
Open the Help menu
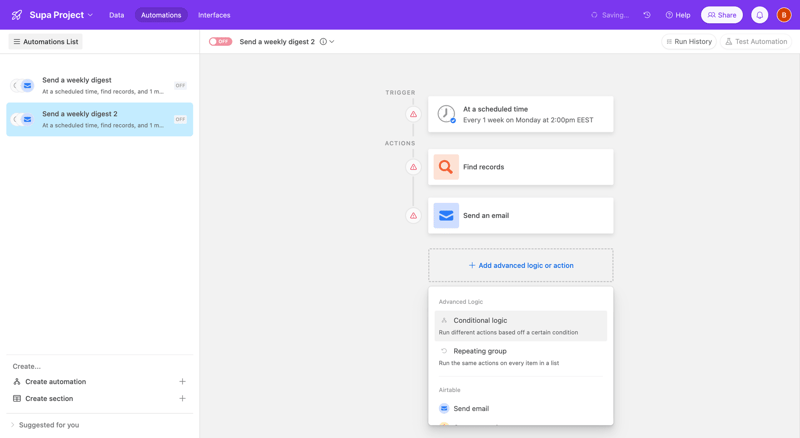pyautogui.click(x=678, y=15)
